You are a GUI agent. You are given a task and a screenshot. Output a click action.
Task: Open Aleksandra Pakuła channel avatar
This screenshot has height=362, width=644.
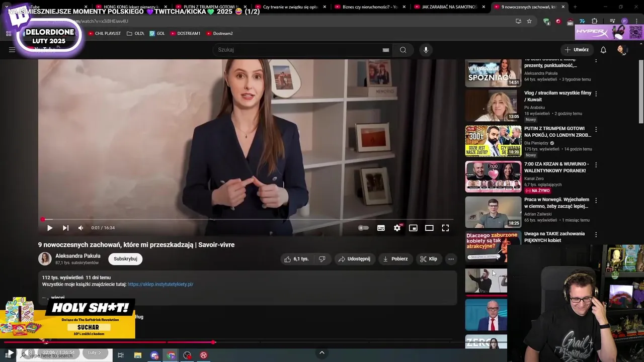(45, 259)
